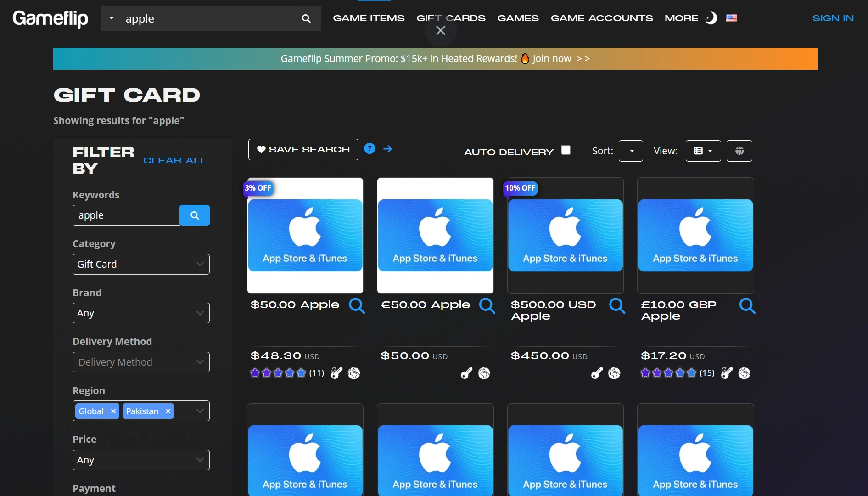Viewport: 868px width, 496px height.
Task: Expand the Price dropdown
Action: coord(141,460)
